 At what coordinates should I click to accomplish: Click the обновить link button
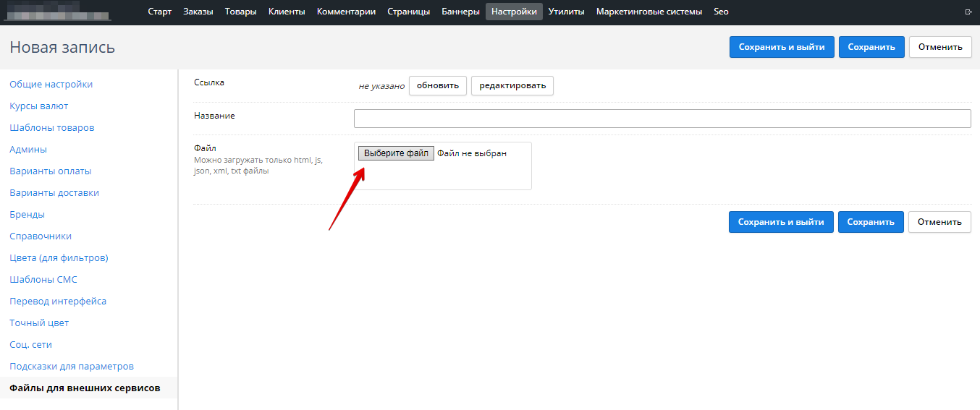438,85
